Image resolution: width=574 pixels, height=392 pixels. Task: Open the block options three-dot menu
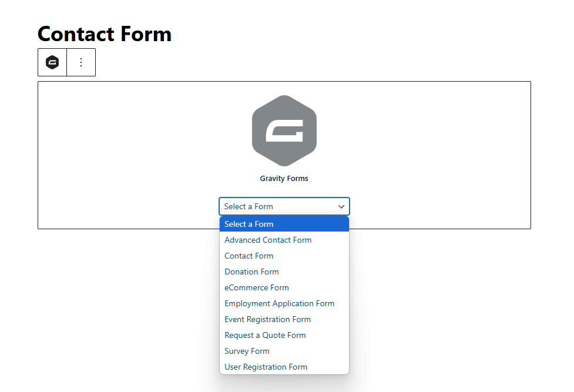[81, 62]
